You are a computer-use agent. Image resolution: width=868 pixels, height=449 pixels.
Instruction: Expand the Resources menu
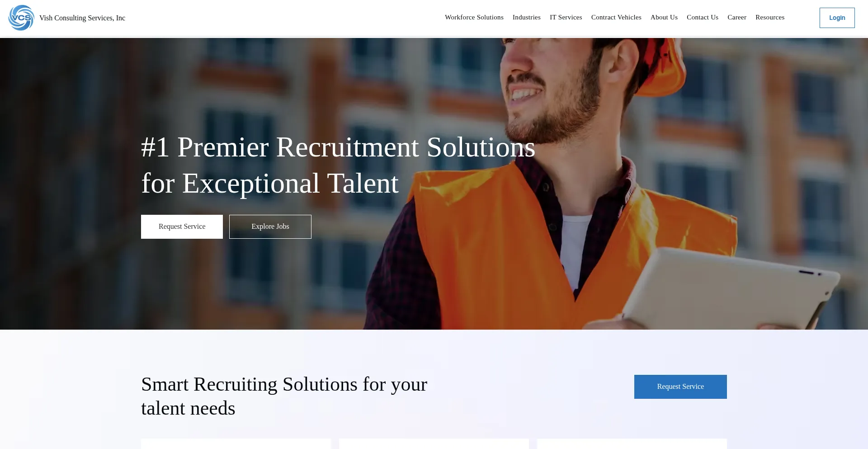(x=769, y=17)
